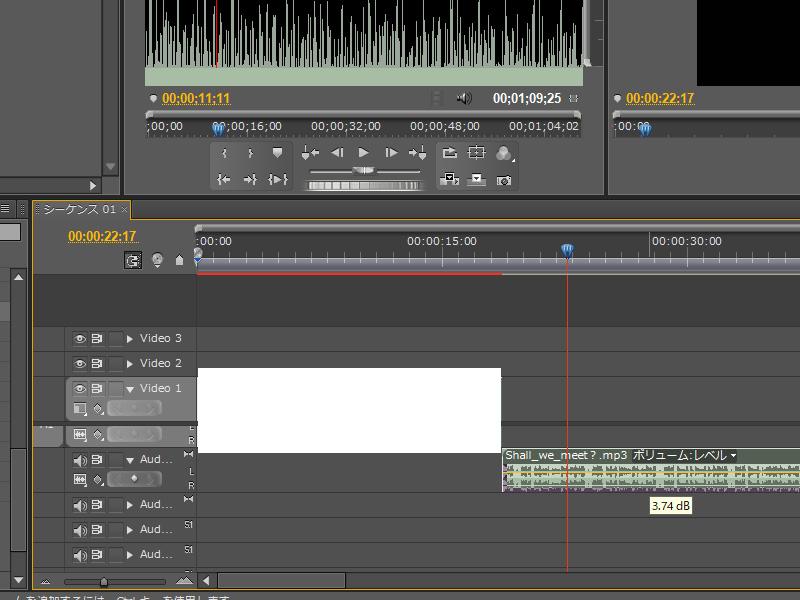Set an Encore chapter marker in timeline
Screen dimensions: 800x600
pyautogui.click(x=157, y=260)
